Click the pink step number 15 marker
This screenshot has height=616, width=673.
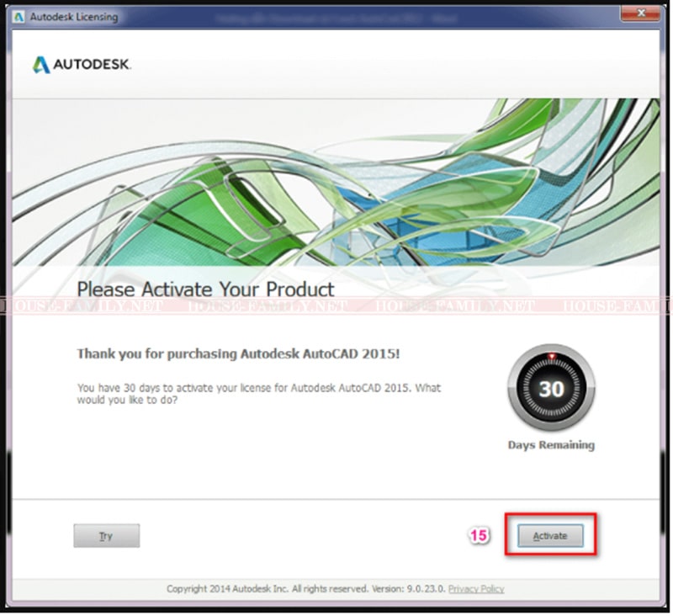click(x=479, y=535)
